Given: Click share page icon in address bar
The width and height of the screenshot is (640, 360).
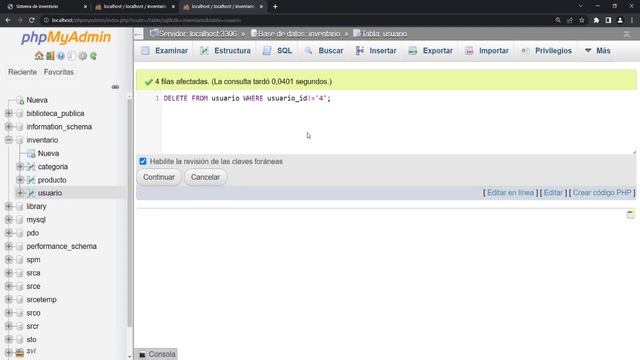Looking at the screenshot, I should (570, 20).
